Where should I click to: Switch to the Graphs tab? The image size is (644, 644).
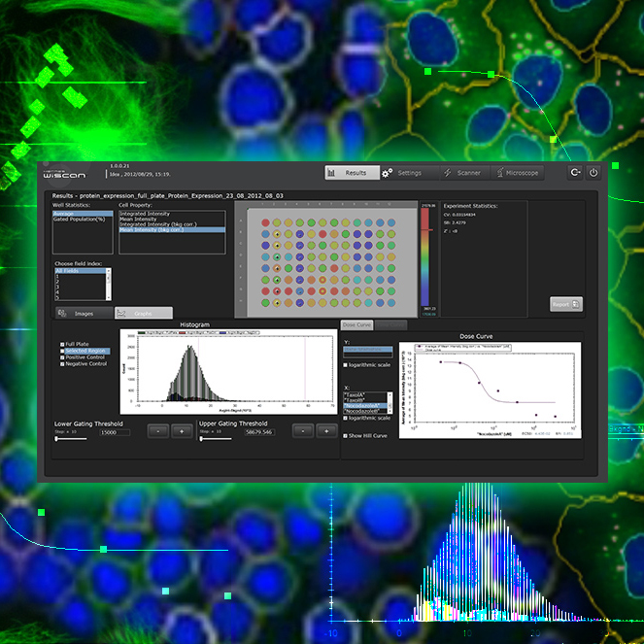[143, 313]
